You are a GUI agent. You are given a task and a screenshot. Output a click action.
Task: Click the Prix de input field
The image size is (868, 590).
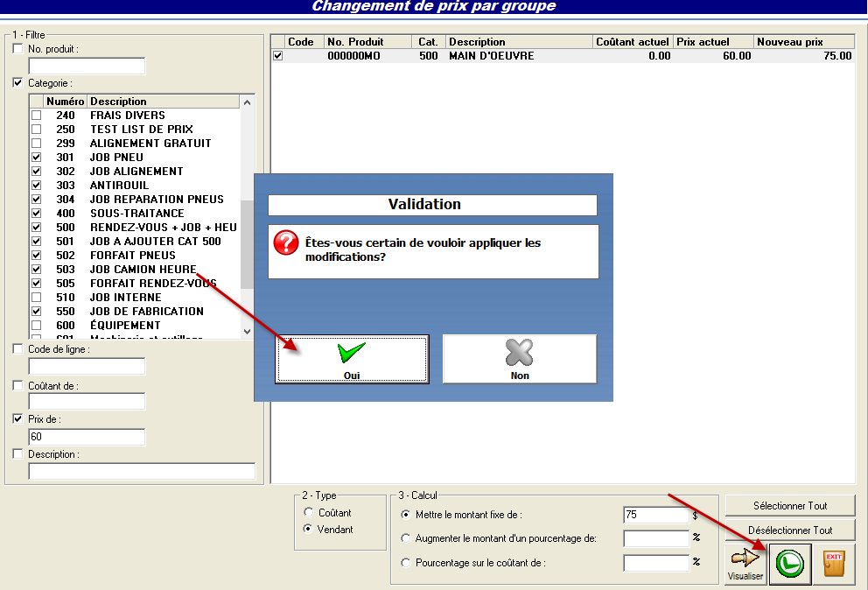(x=87, y=436)
